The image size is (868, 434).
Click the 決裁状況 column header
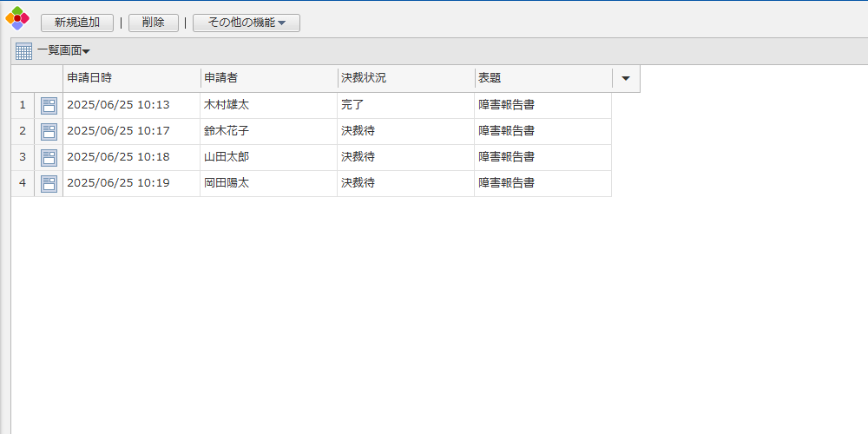[405, 78]
